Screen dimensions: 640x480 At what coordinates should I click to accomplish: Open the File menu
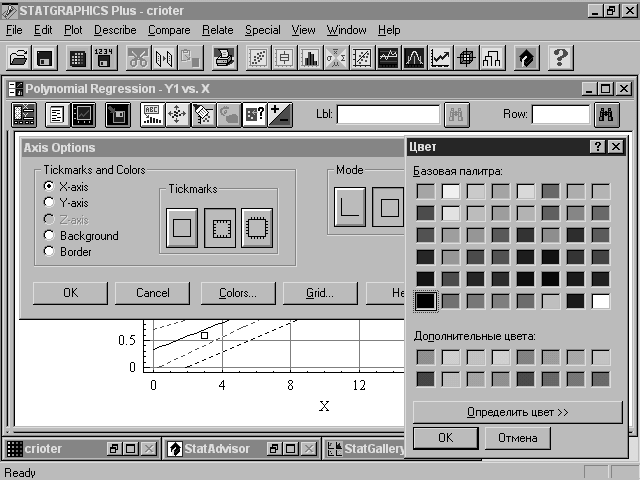pos(14,30)
